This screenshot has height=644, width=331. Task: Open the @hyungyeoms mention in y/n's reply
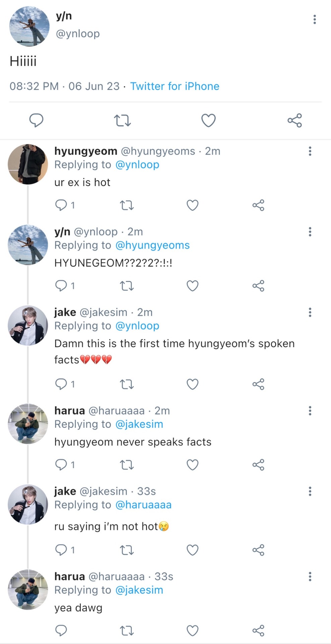click(x=152, y=245)
